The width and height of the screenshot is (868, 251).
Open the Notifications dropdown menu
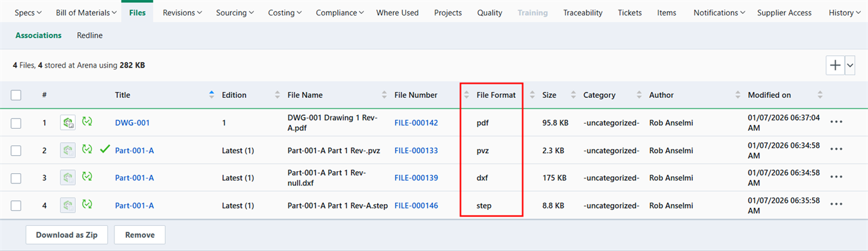click(719, 12)
